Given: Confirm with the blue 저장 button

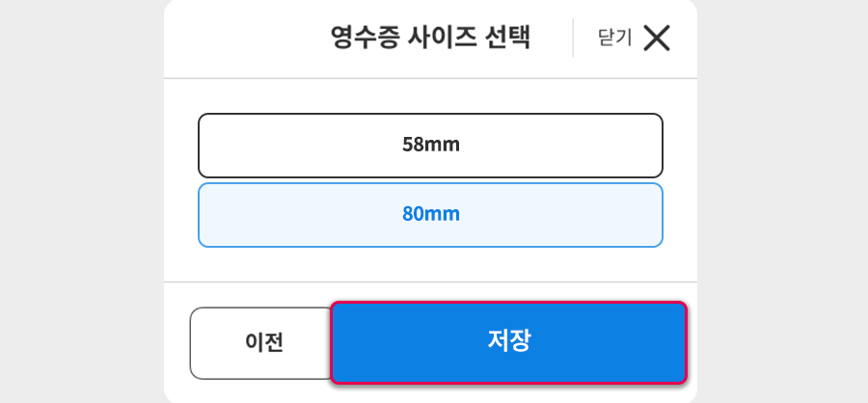Looking at the screenshot, I should [508, 342].
